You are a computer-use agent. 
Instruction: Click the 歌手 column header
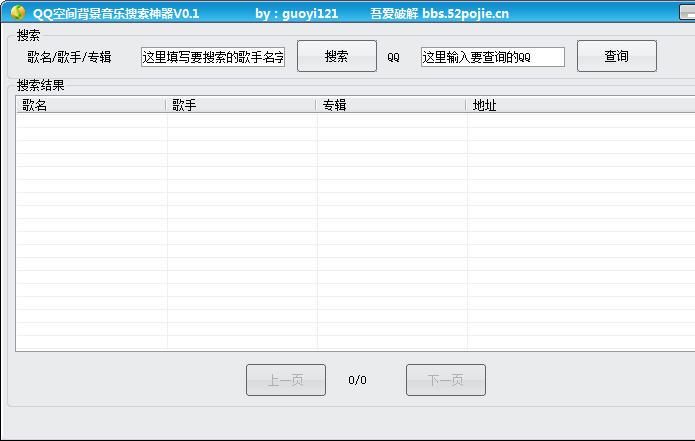click(x=241, y=105)
